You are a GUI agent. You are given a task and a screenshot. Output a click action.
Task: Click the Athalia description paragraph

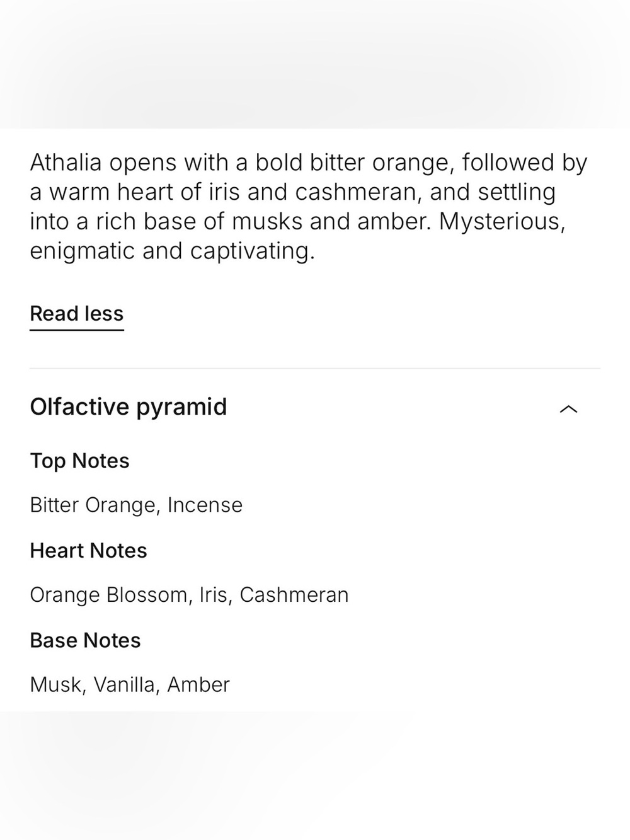[x=309, y=207]
